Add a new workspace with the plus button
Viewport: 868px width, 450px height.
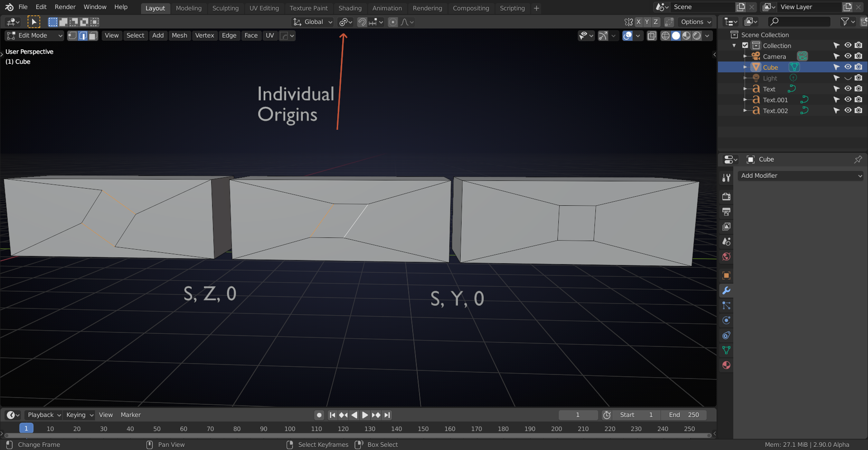[x=536, y=8]
